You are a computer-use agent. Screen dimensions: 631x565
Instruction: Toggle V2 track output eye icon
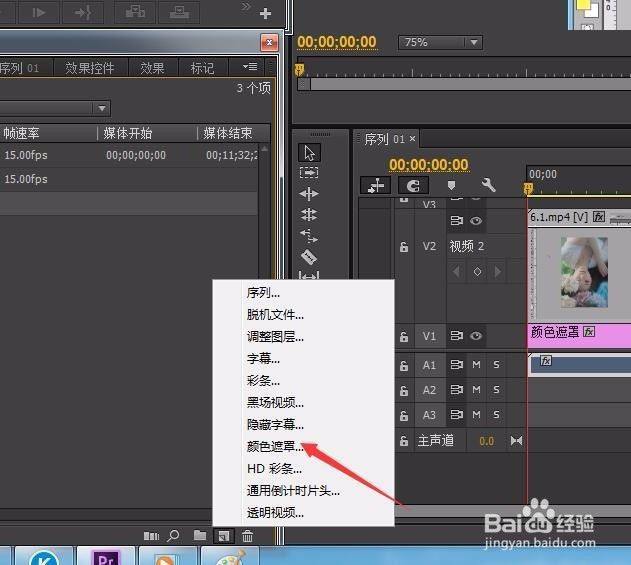[476, 221]
